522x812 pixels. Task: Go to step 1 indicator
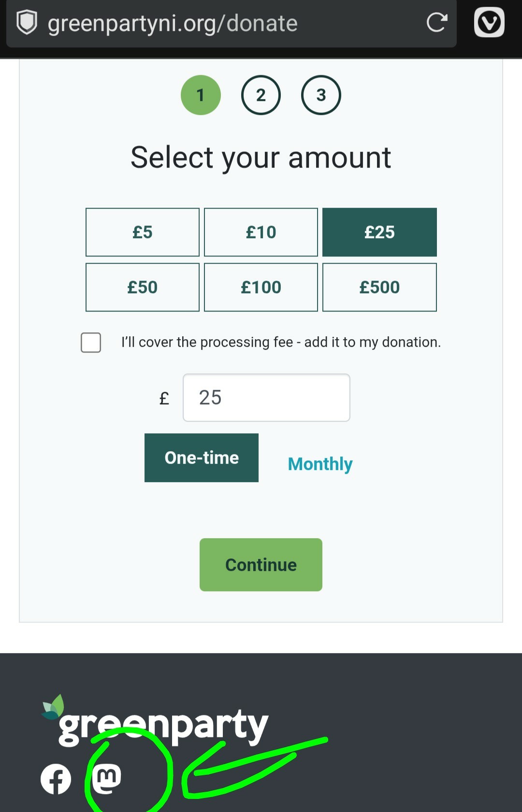click(x=201, y=95)
